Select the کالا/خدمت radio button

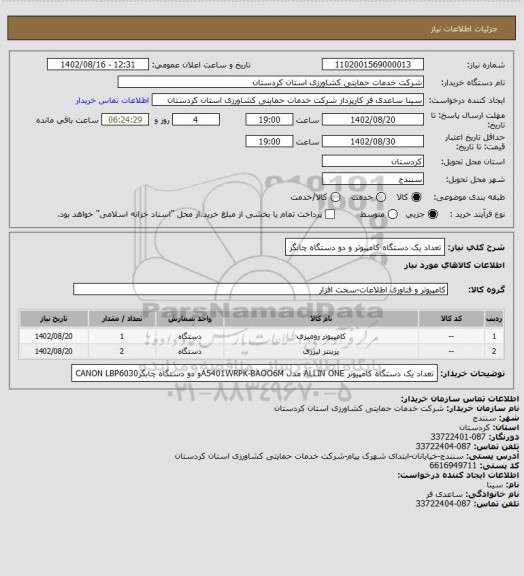(335, 197)
